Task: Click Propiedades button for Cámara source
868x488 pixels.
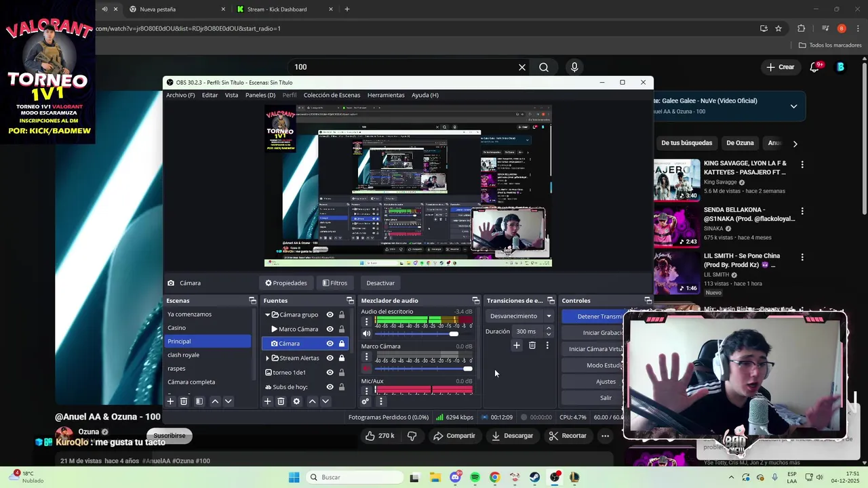Action: [x=286, y=283]
